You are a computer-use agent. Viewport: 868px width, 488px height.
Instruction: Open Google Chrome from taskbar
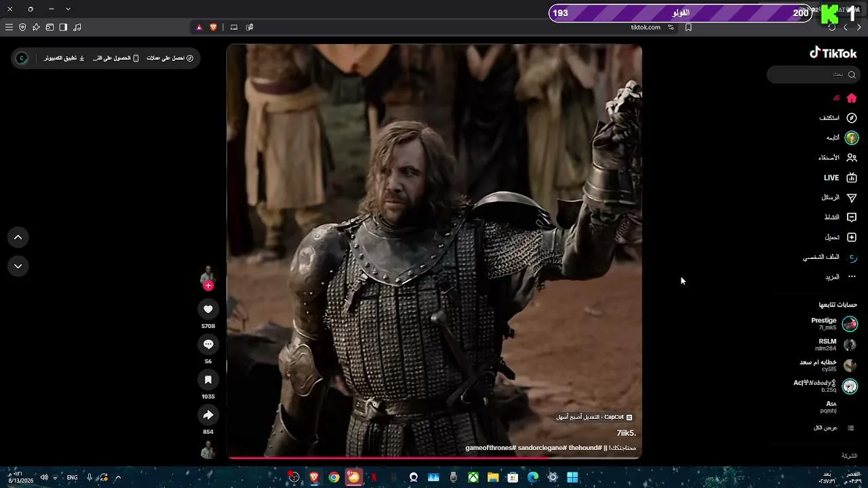pyautogui.click(x=334, y=477)
